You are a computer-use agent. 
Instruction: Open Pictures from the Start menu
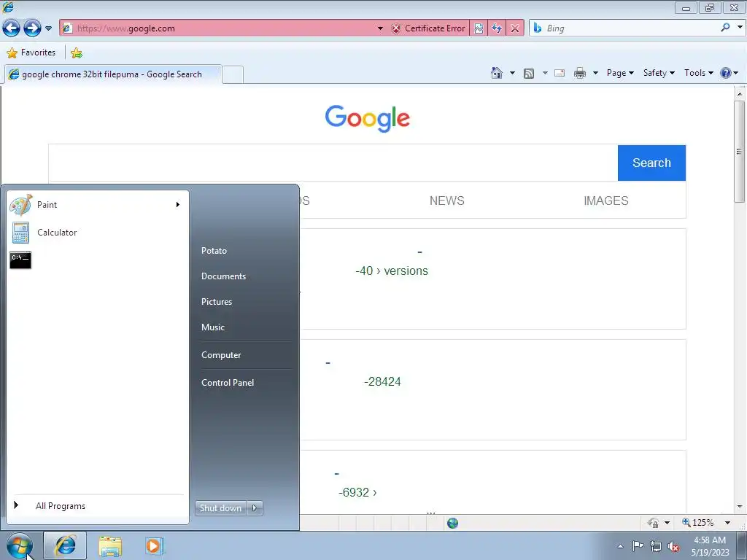pos(217,302)
